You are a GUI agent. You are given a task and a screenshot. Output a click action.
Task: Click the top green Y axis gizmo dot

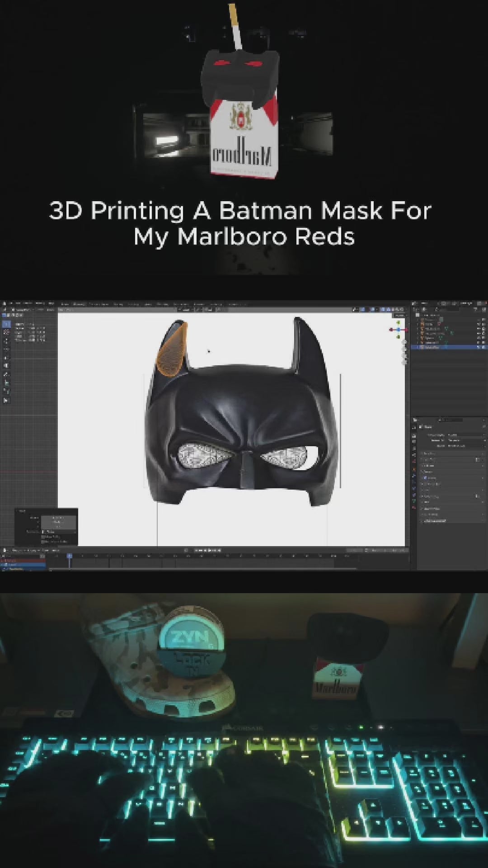(x=399, y=322)
